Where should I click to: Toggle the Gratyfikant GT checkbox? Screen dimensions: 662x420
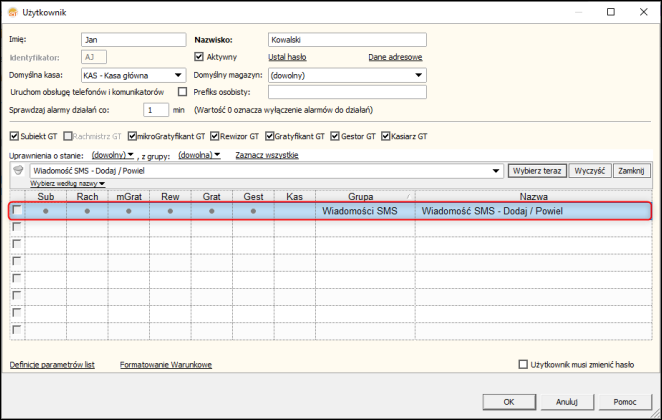pos(269,136)
